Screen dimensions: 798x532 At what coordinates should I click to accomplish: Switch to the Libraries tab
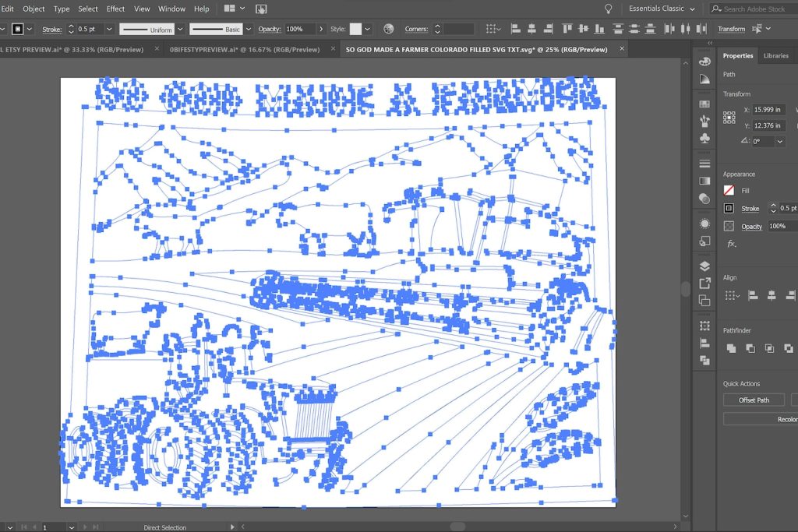[x=775, y=56]
